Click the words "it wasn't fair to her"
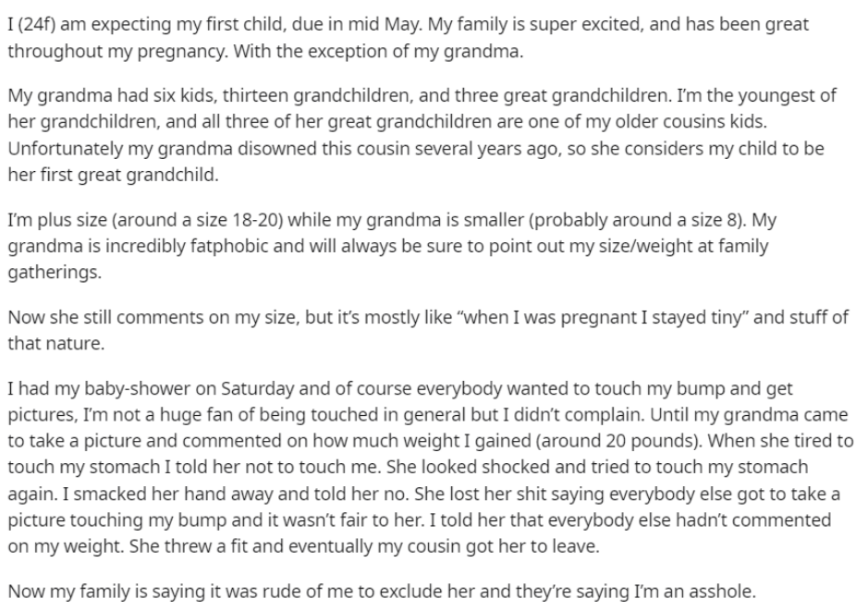Viewport: 868px width, 611px height. (x=338, y=520)
